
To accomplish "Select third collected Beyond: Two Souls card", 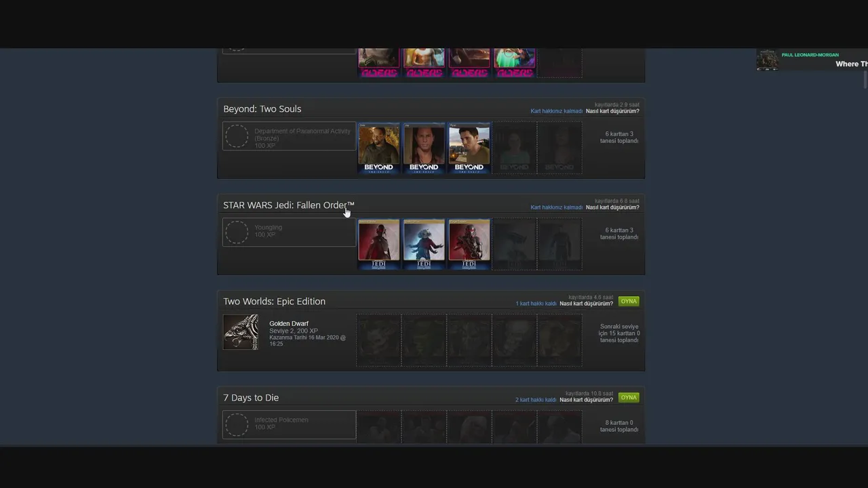I will pos(469,148).
